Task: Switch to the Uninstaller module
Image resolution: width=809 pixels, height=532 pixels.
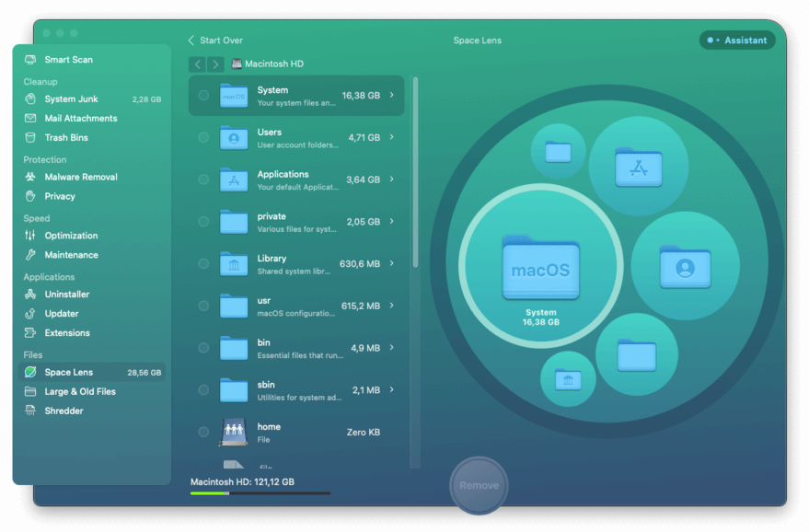Action: coord(92,295)
